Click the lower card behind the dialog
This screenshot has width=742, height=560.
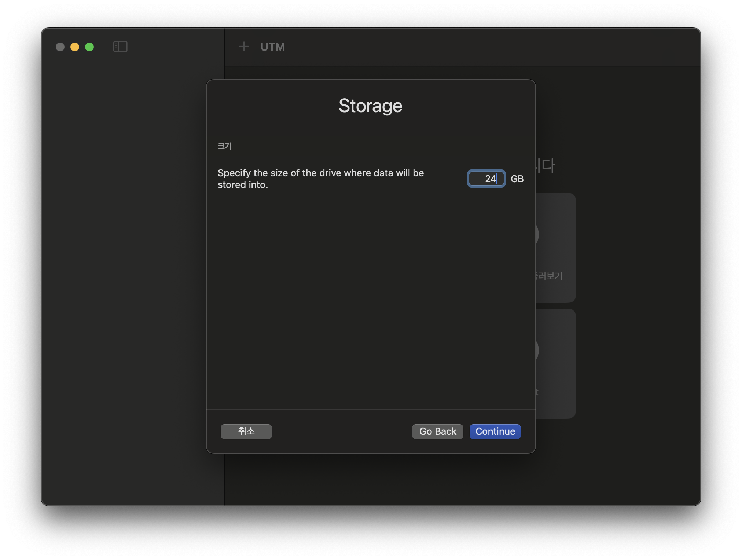(x=556, y=363)
